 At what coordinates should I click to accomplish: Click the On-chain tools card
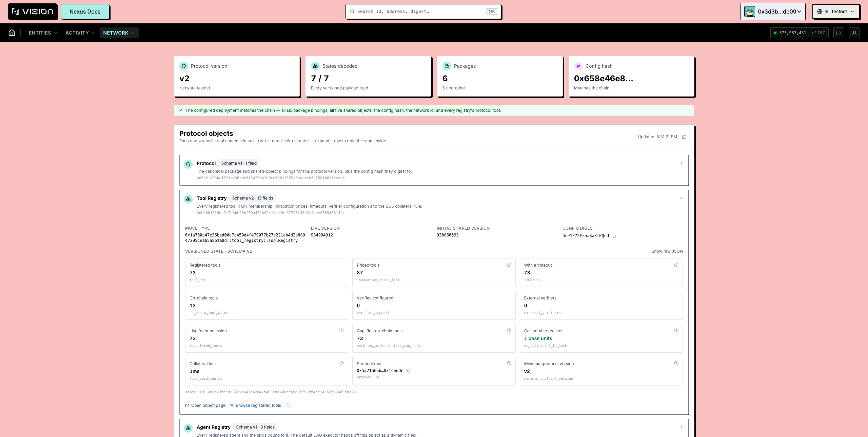click(x=267, y=305)
